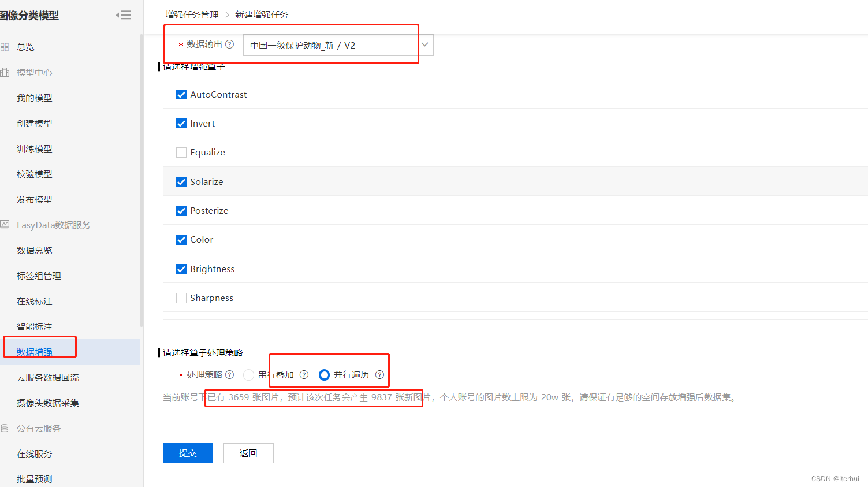This screenshot has height=487, width=868.
Task: Expand the 模型中心 section
Action: (x=35, y=72)
